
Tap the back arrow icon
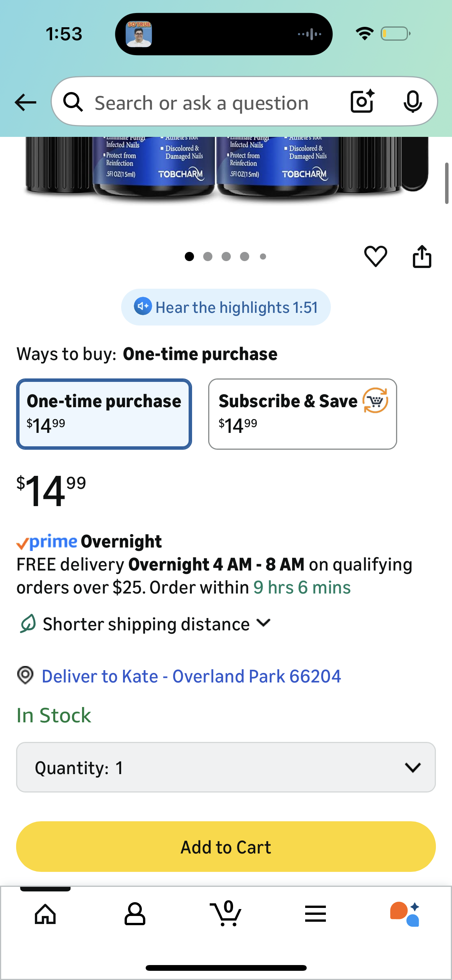tap(25, 102)
